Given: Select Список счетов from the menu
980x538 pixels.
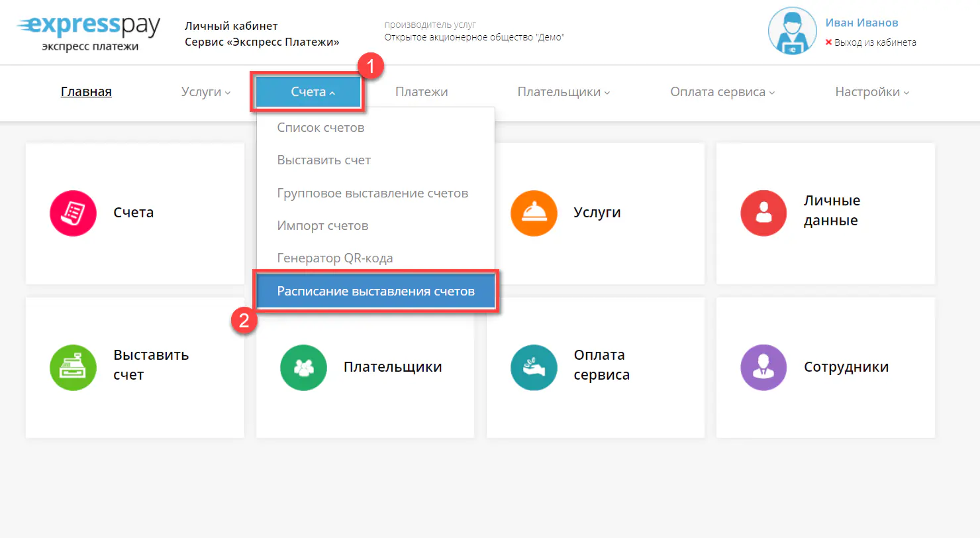Looking at the screenshot, I should tap(320, 127).
